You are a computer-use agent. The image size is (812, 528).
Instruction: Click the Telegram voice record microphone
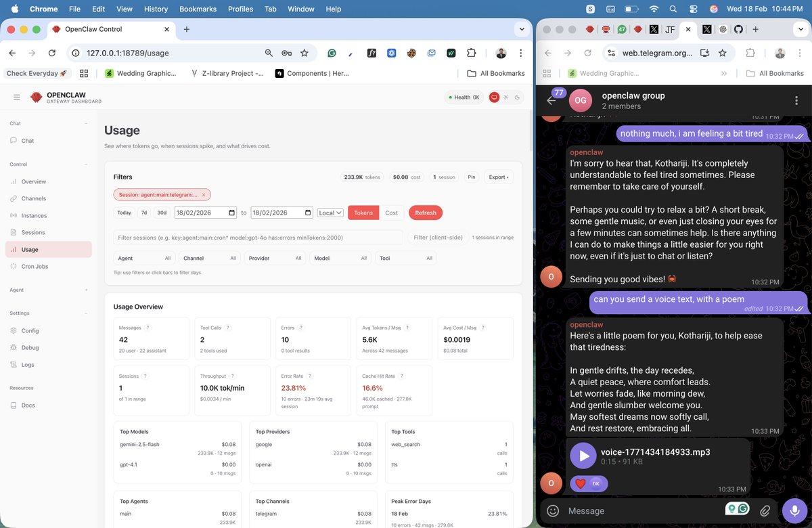tap(794, 511)
